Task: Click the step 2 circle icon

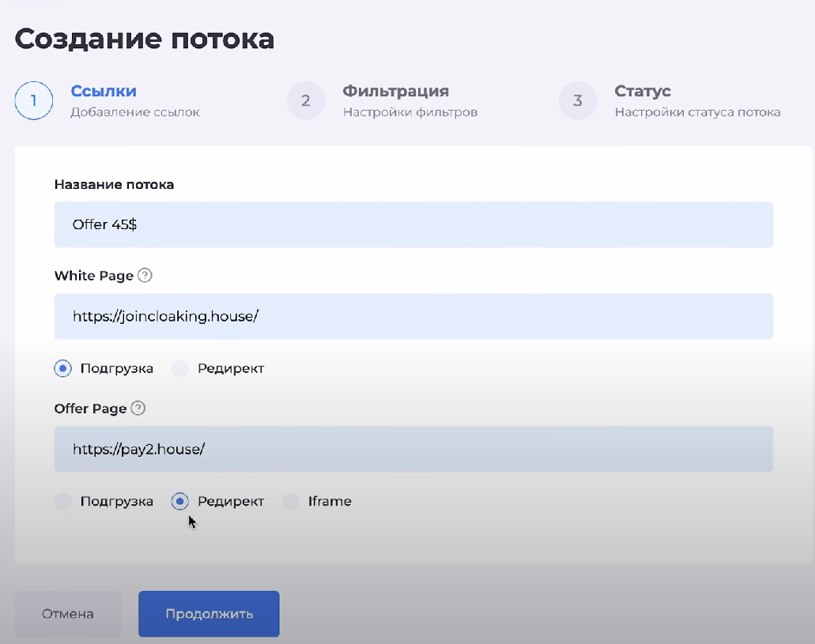Action: (x=306, y=101)
